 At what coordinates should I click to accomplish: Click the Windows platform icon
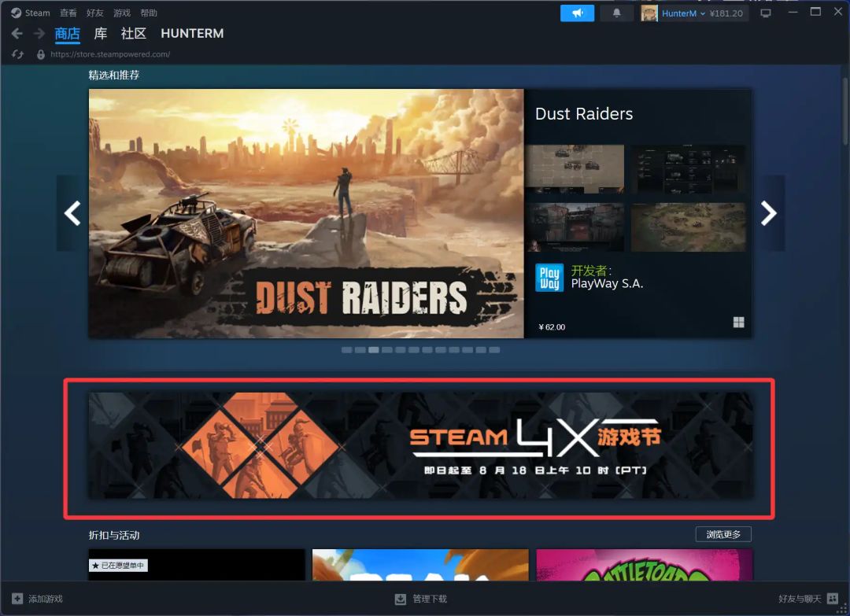pos(738,323)
